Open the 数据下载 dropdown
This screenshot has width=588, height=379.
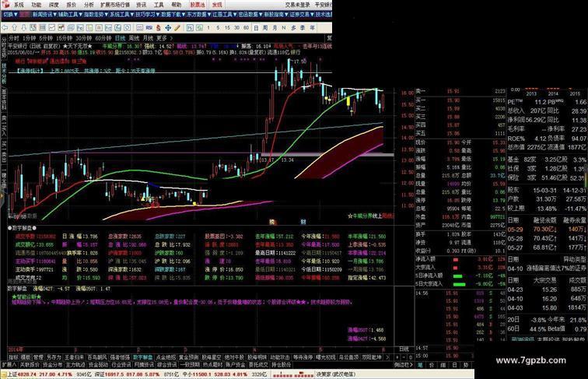pos(173,15)
